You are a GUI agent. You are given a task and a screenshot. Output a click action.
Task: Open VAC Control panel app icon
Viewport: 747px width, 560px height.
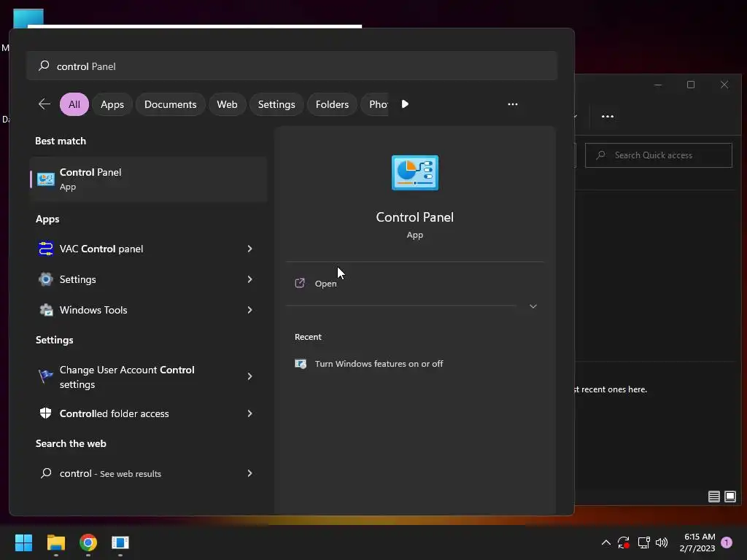pos(46,249)
